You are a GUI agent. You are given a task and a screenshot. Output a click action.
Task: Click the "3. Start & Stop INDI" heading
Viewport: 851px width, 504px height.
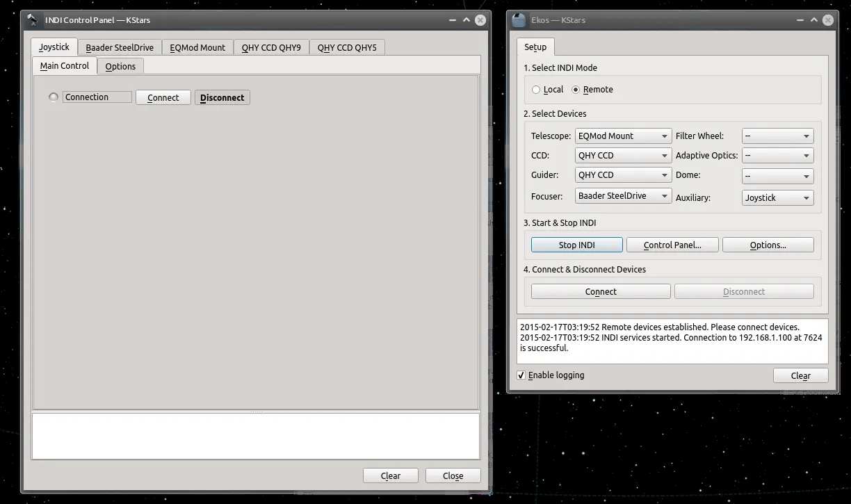pyautogui.click(x=560, y=223)
